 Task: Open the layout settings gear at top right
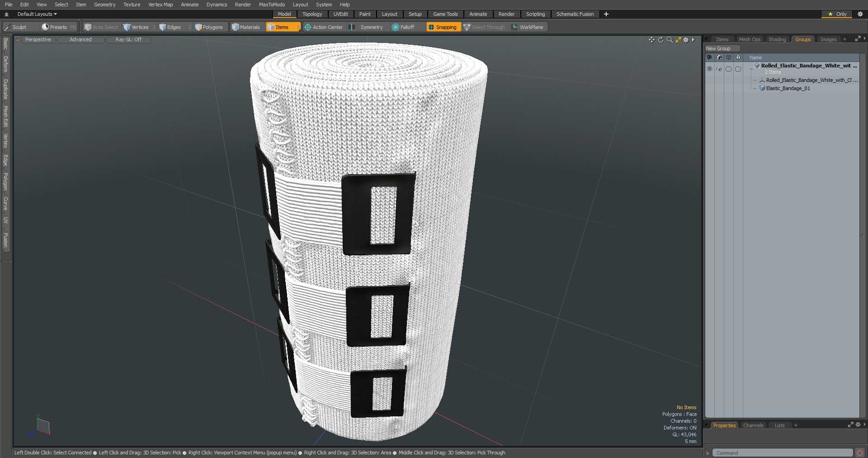pos(860,14)
